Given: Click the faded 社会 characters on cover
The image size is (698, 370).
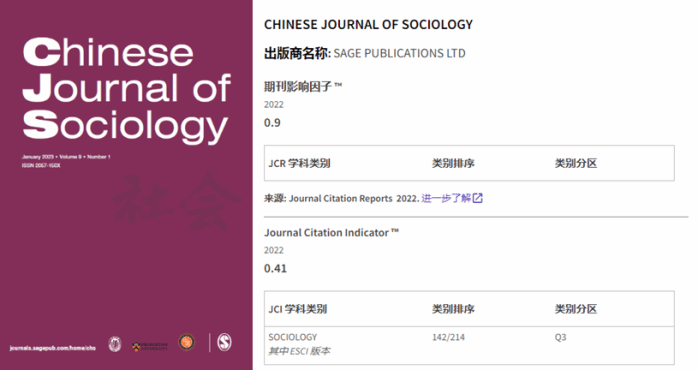Looking at the screenshot, I should 177,203.
